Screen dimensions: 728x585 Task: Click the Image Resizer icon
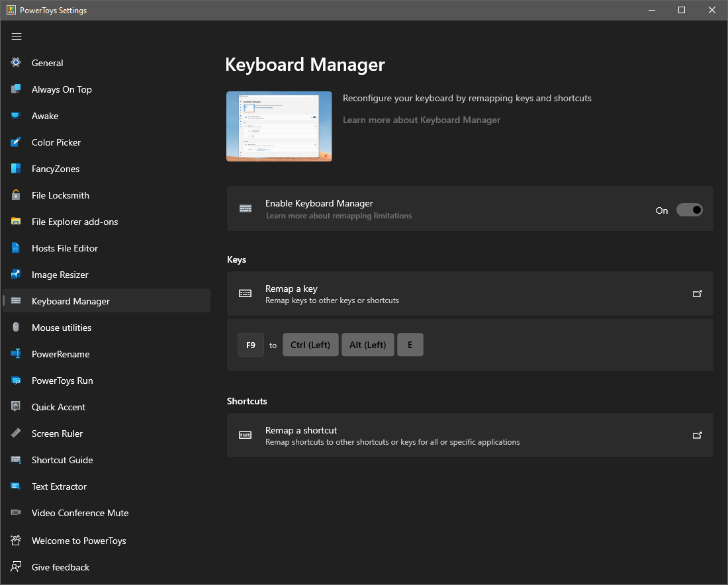pos(16,275)
